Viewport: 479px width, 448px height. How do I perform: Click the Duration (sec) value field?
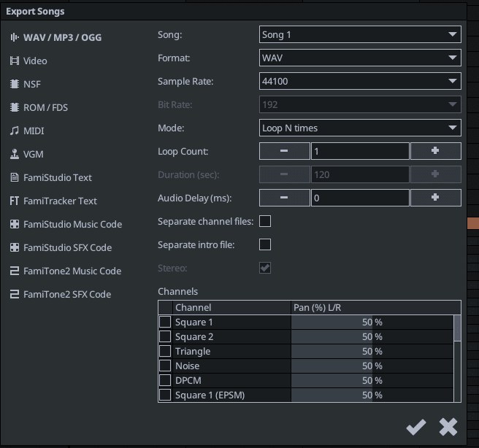(x=360, y=174)
